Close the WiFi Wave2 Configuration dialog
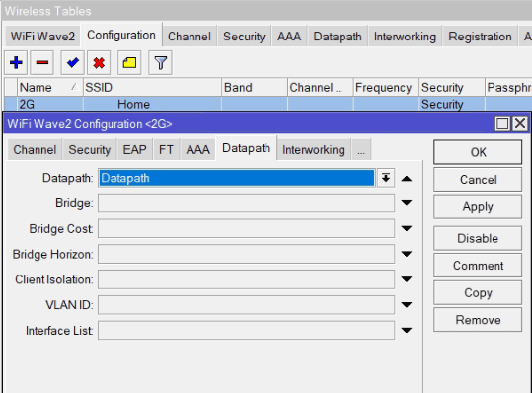Image resolution: width=532 pixels, height=393 pixels. coord(520,123)
